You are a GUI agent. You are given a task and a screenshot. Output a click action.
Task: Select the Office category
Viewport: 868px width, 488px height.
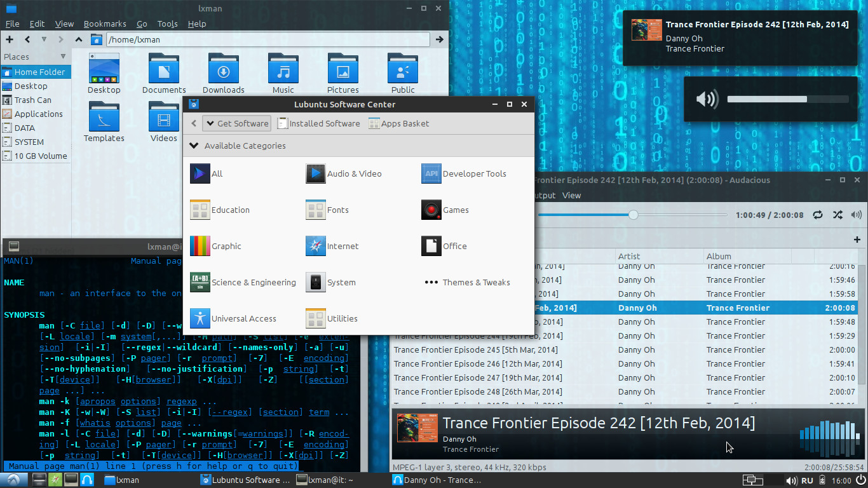click(x=444, y=246)
